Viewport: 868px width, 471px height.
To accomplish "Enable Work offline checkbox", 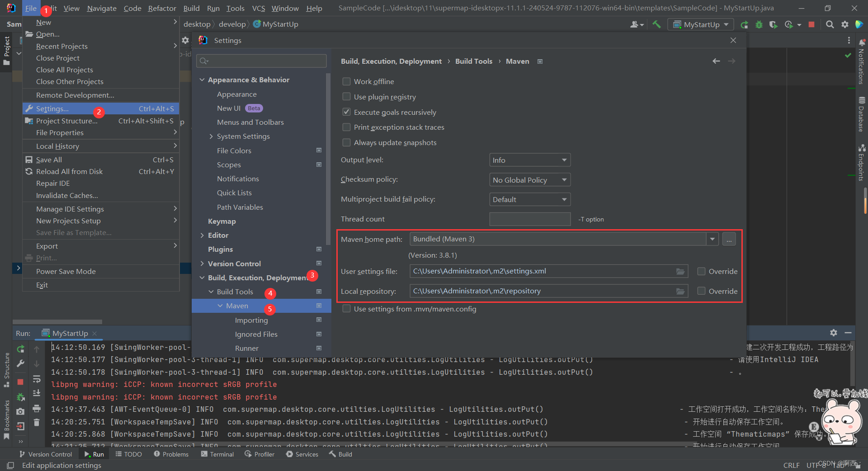I will [x=346, y=81].
